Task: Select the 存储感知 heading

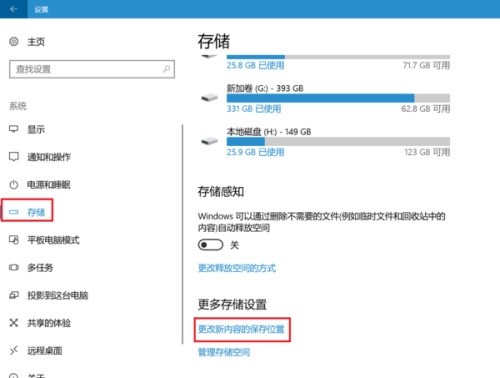Action: [221, 192]
